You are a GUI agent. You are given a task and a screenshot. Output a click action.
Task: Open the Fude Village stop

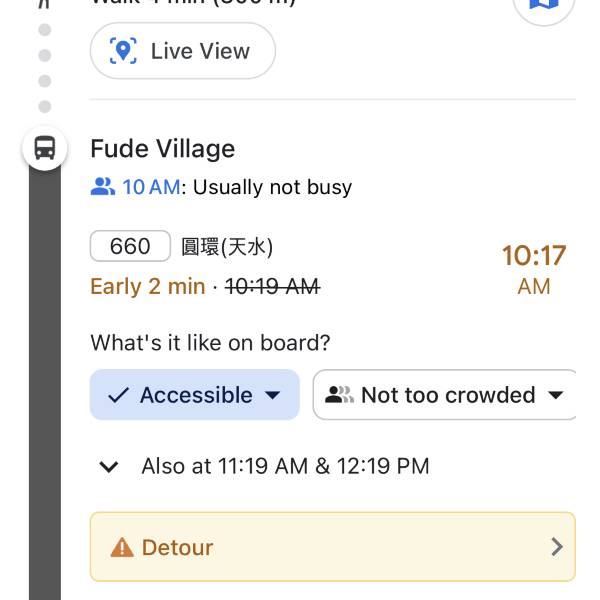click(163, 149)
